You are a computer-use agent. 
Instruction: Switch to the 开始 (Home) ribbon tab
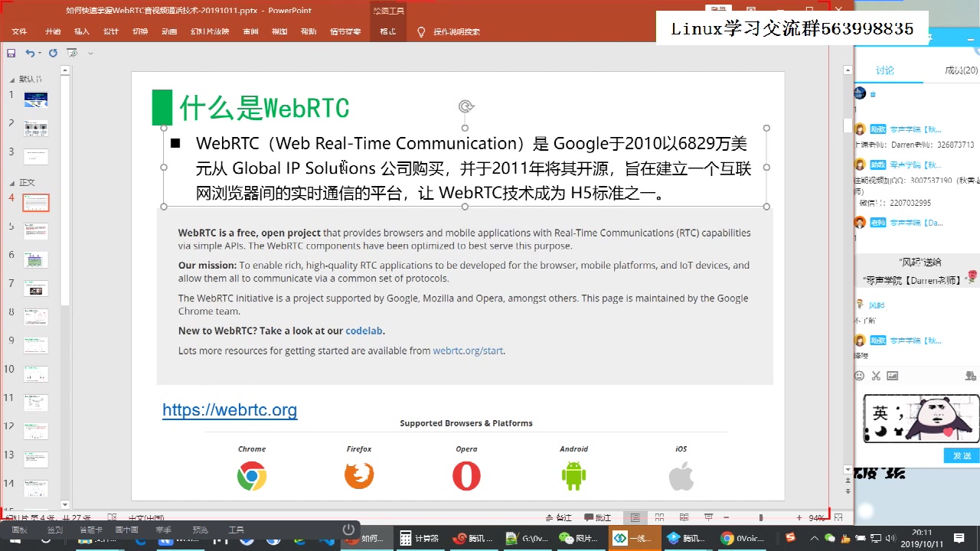53,32
